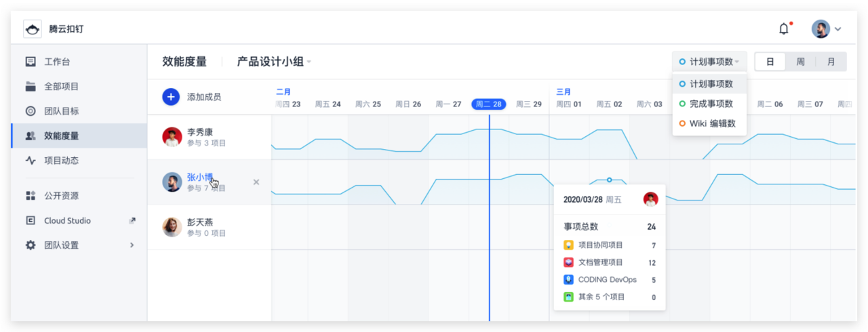Click 张小博 avatar
This screenshot has width=868, height=332.
172,182
